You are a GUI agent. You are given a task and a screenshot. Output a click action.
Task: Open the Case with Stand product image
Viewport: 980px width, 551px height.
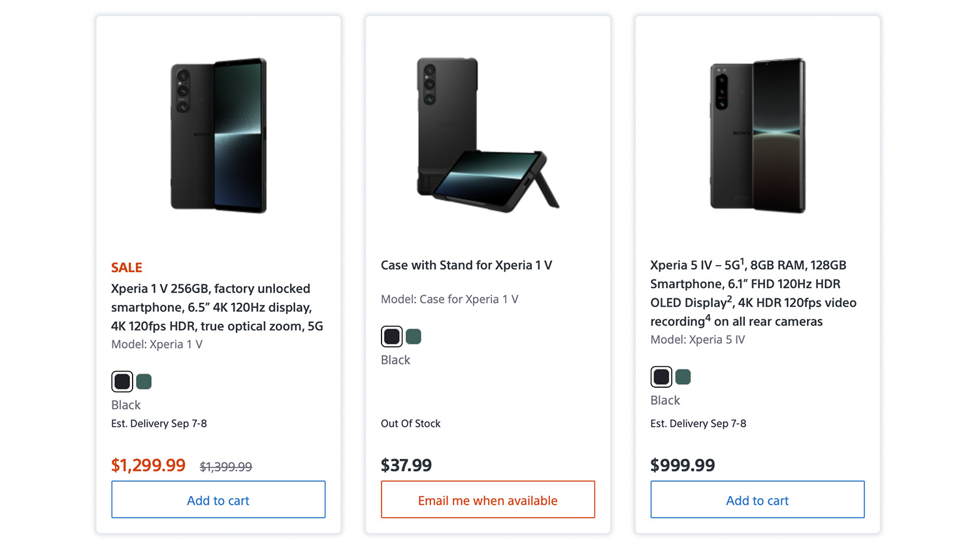click(x=487, y=136)
